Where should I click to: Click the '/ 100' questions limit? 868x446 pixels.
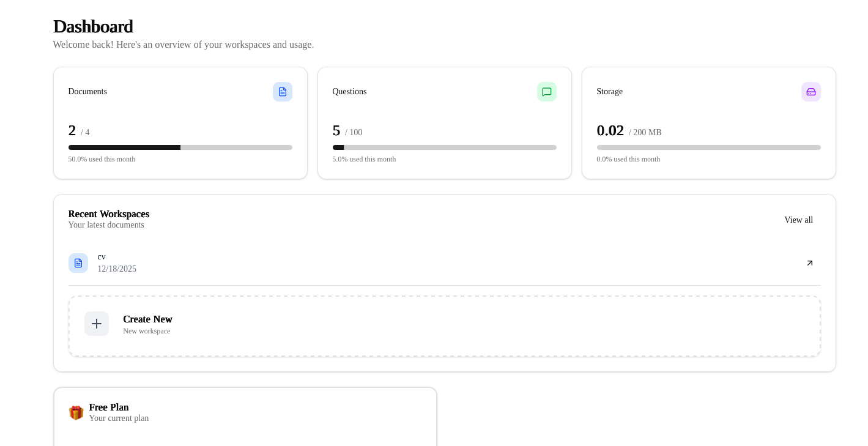[x=354, y=133]
